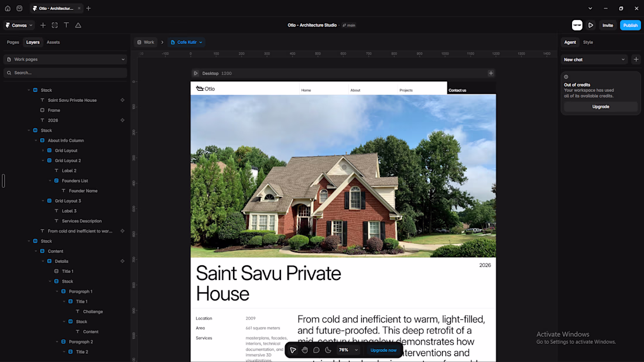Play the Desktop 1200 breakpoint preview
Screen dimensions: 644x362
coord(196,73)
